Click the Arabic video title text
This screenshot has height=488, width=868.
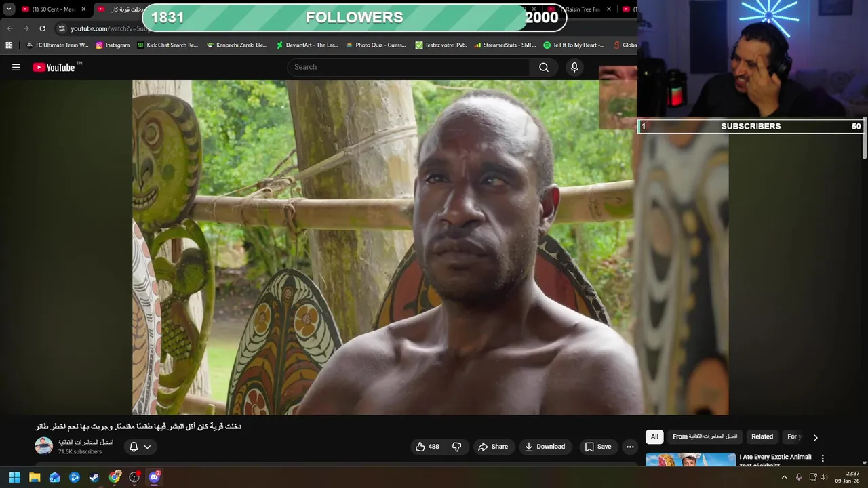138,426
